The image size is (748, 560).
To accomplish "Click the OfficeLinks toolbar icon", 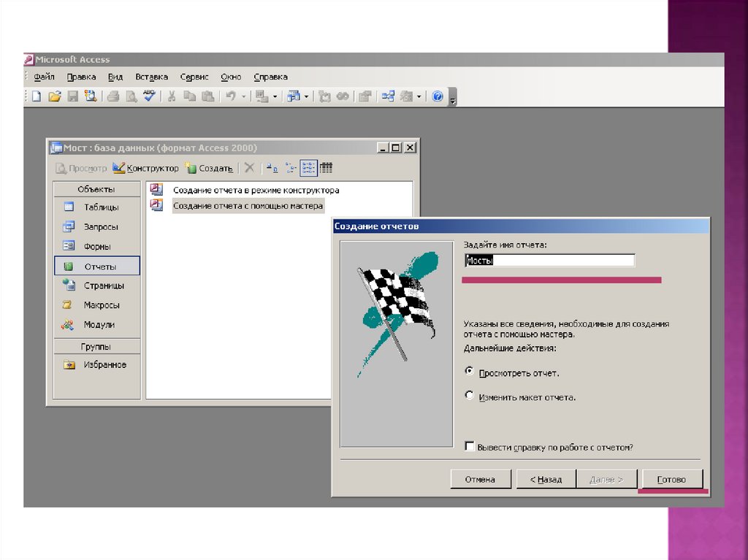I will (x=262, y=96).
